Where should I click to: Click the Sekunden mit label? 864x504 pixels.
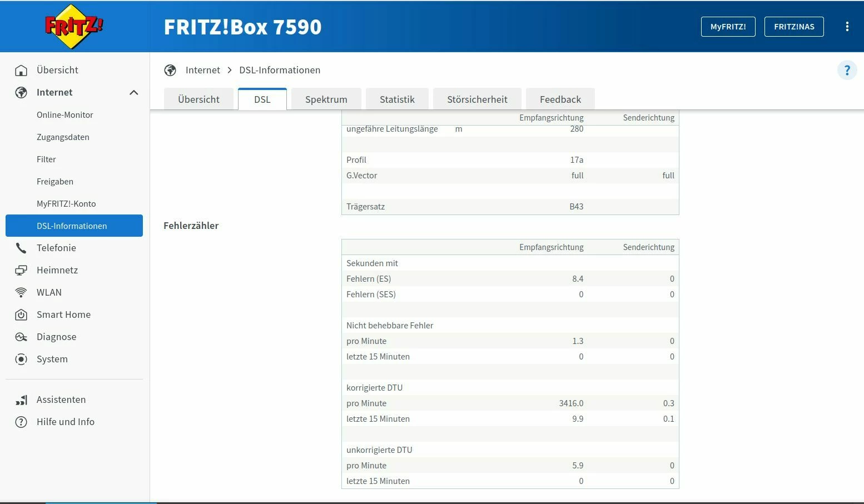372,263
